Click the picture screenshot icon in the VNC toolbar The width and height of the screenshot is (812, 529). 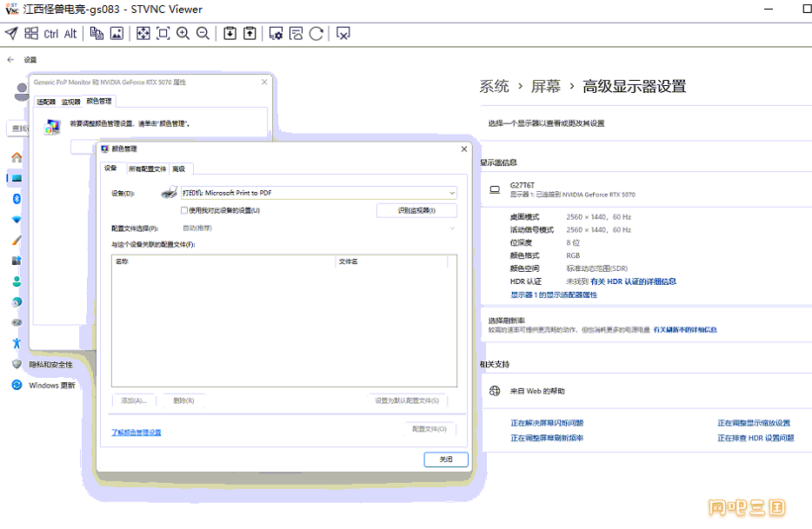pos(117,34)
